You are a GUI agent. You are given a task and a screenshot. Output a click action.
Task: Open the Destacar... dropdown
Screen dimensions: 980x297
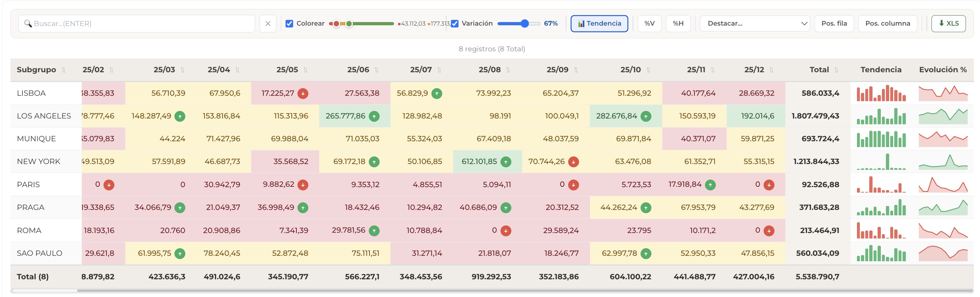[x=755, y=23]
